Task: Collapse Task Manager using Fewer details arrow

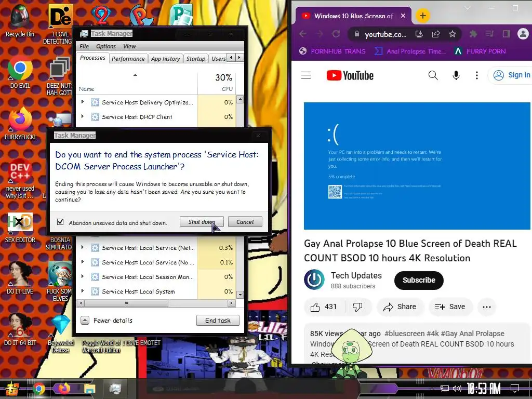Action: (x=85, y=320)
